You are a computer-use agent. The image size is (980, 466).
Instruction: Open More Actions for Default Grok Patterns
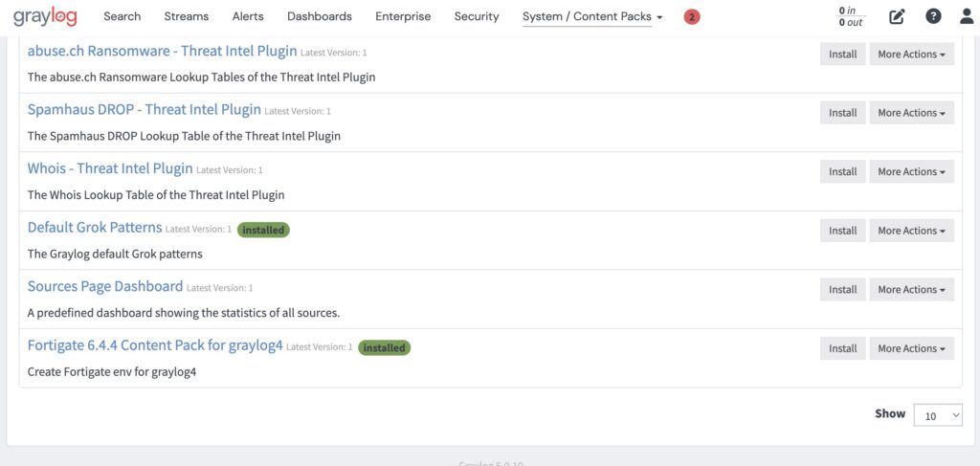911,231
